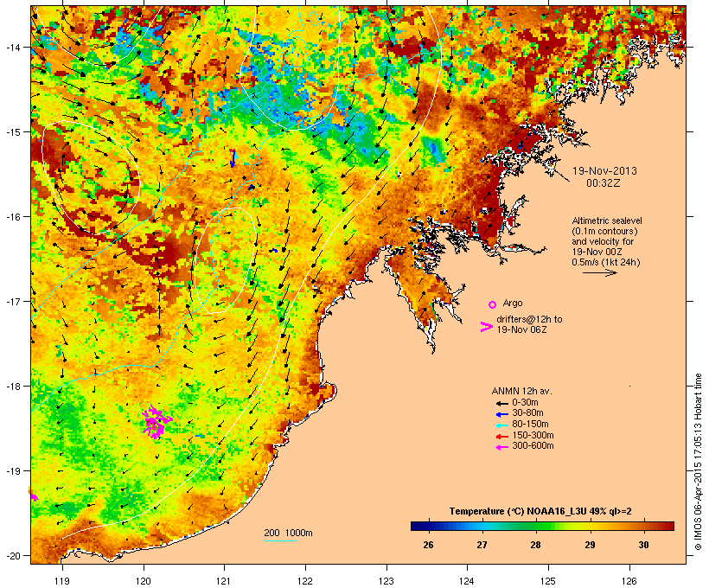Click the 0.5m/s velocity scale arrow
Viewport: 709px width, 588px height.
pyautogui.click(x=599, y=272)
